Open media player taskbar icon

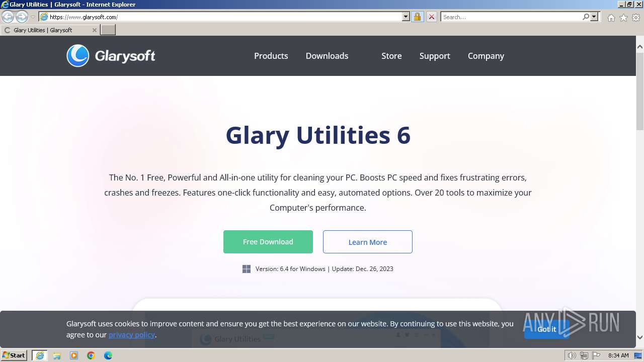coord(74,355)
